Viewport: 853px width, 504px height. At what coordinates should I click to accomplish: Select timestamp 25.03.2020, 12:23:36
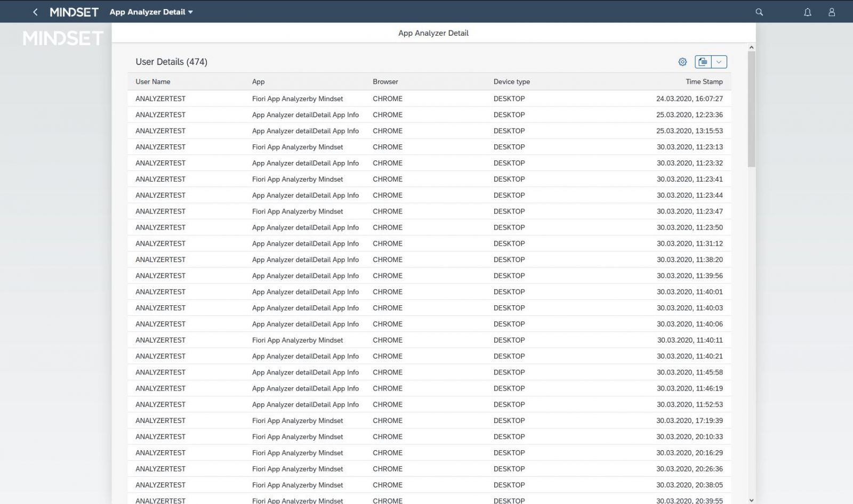[x=689, y=115]
